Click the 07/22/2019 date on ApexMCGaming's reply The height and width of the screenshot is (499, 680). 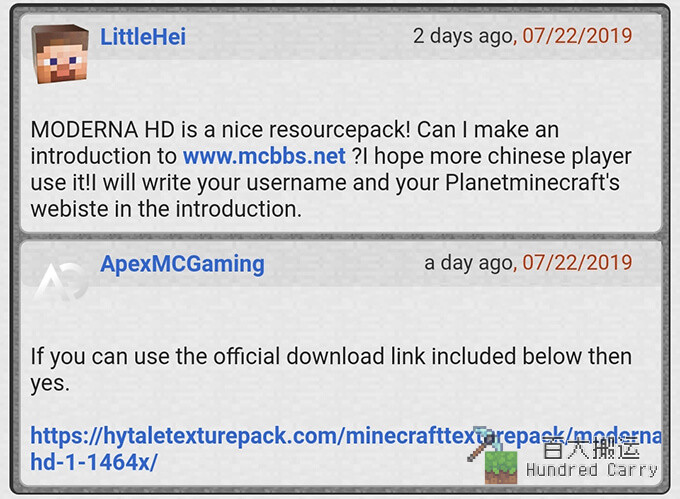tap(577, 262)
